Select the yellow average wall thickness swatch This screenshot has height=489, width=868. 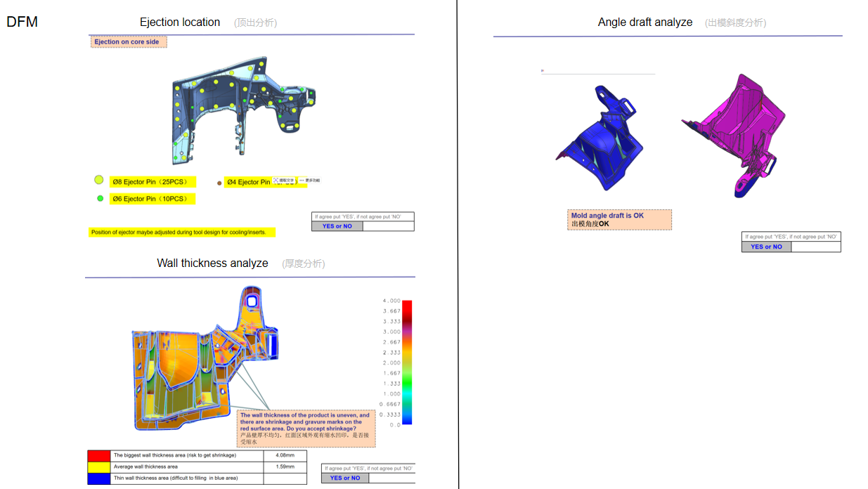point(99,467)
